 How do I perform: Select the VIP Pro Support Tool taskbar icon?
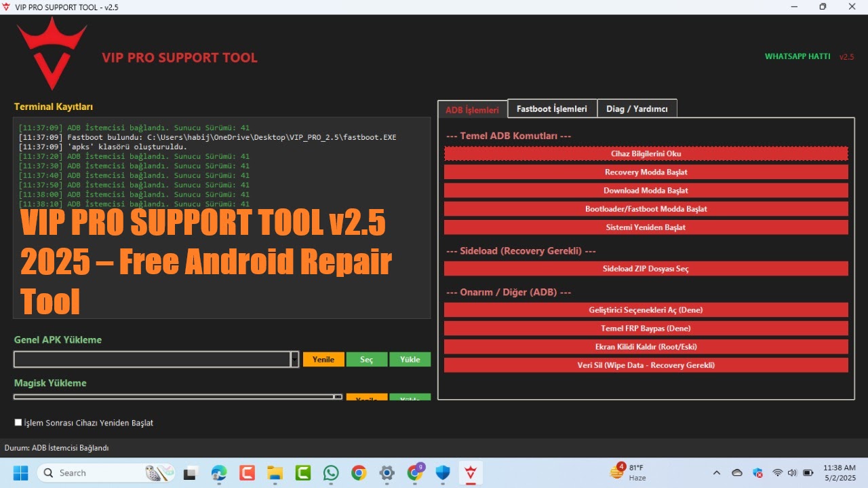(471, 473)
